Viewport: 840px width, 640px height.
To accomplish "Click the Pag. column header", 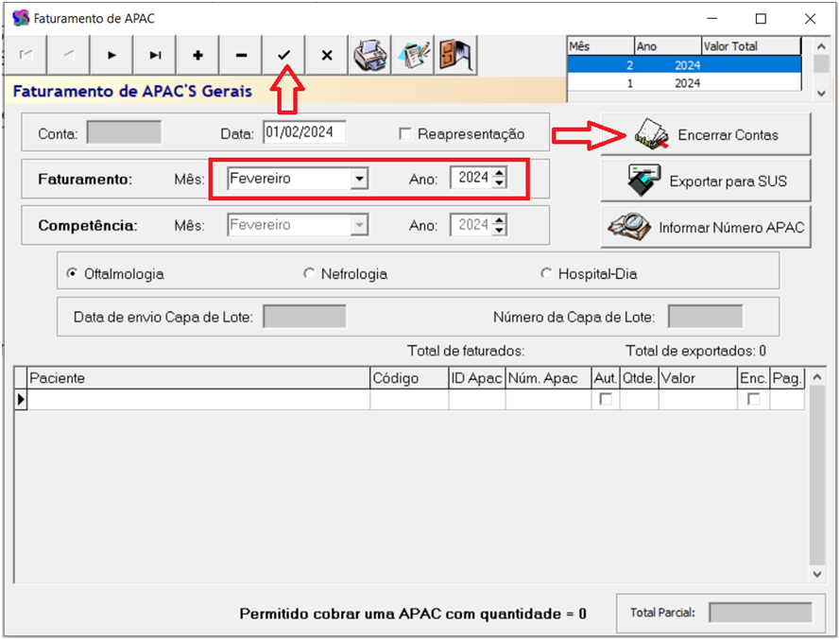I will 787,378.
